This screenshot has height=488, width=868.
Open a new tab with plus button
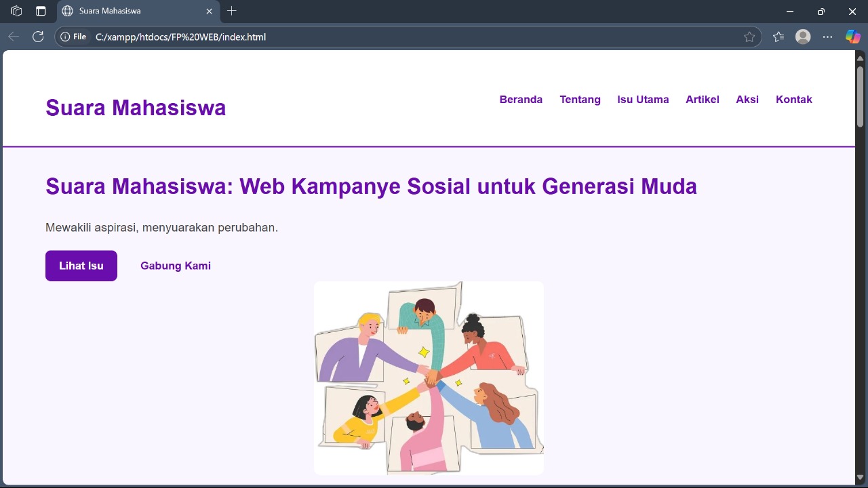click(x=232, y=12)
